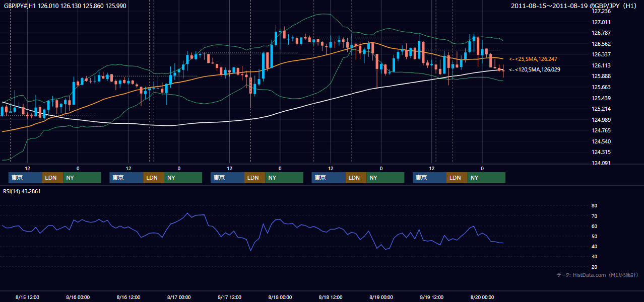Click the 124.091 price axis label
This screenshot has width=644, height=302.
[x=601, y=163]
